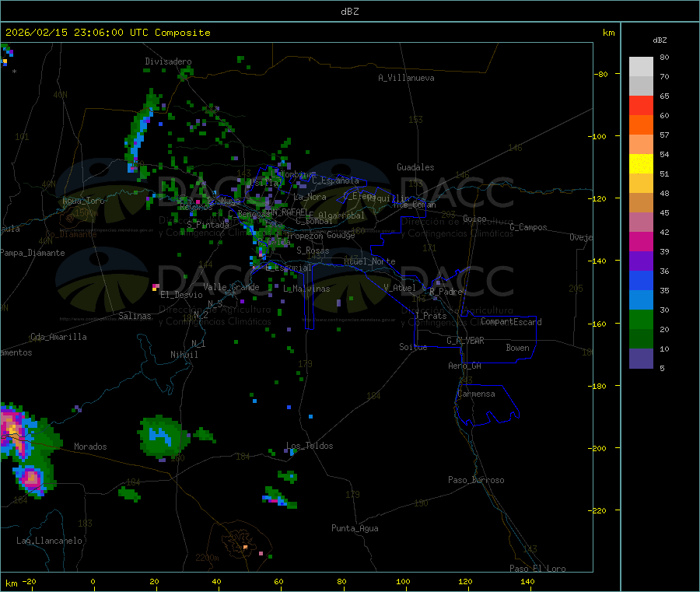Image resolution: width=700 pixels, height=592 pixels.
Task: Click the 'CompartEscard' map label
Action: click(x=511, y=322)
